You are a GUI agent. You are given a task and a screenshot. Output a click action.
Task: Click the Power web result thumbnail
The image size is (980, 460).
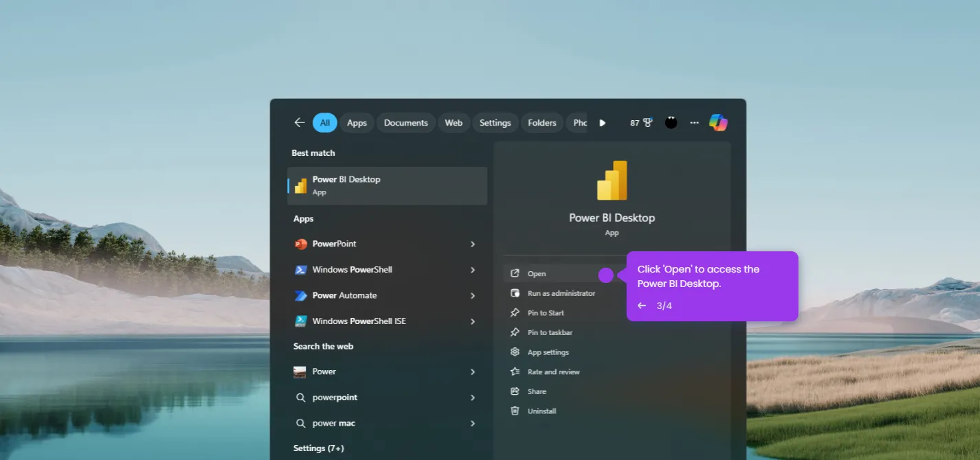click(300, 371)
